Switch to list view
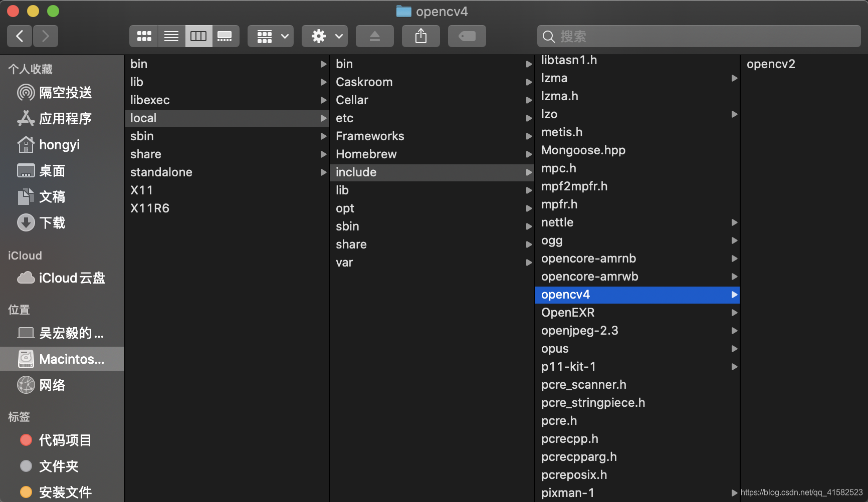 click(x=171, y=36)
